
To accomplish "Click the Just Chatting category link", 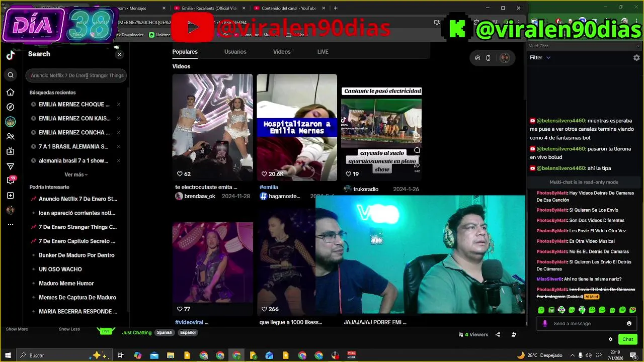I will coord(137,333).
